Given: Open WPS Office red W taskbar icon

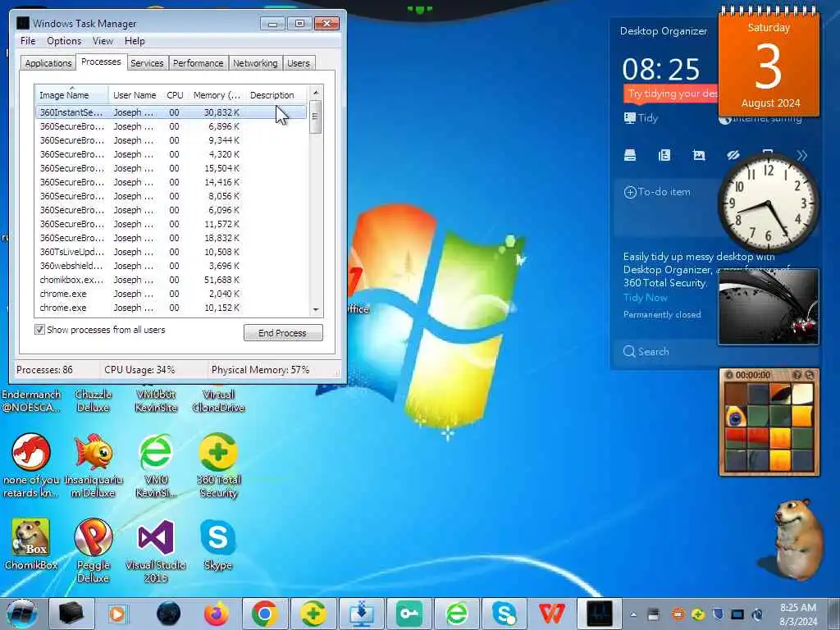Looking at the screenshot, I should pos(552,614).
